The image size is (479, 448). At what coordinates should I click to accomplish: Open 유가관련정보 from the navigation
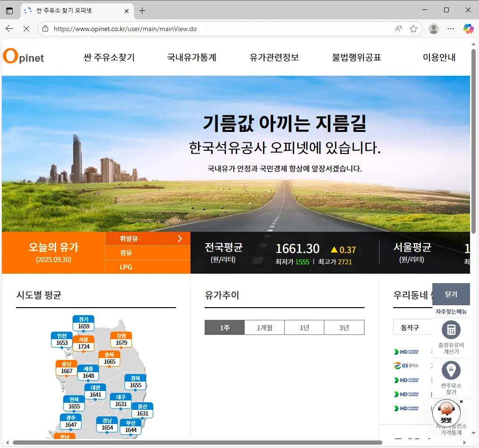coord(273,57)
